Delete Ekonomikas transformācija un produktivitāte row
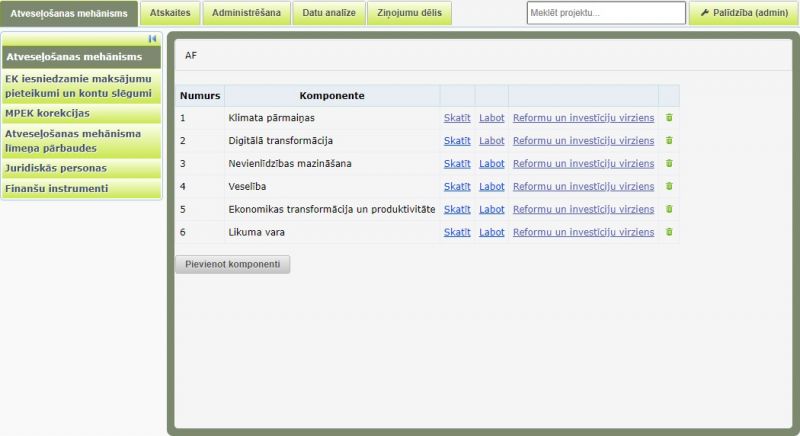Viewport: 800px width, 436px height. point(669,209)
